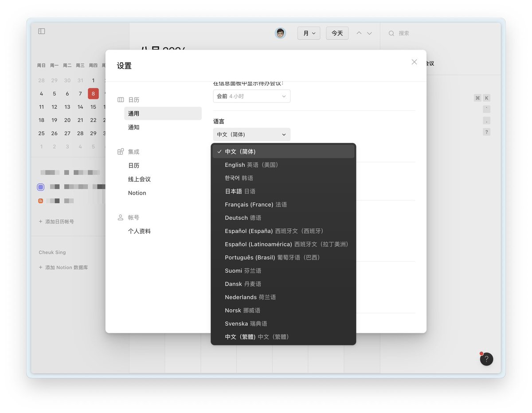Click the orange RSS calendar icon
This screenshot has height=413, width=532.
(x=41, y=201)
